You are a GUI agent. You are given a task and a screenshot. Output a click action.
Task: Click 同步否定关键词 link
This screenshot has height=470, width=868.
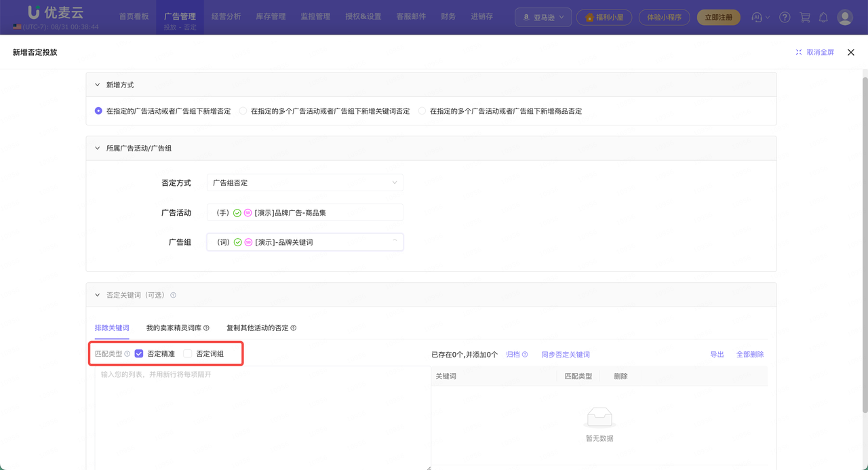(x=566, y=354)
